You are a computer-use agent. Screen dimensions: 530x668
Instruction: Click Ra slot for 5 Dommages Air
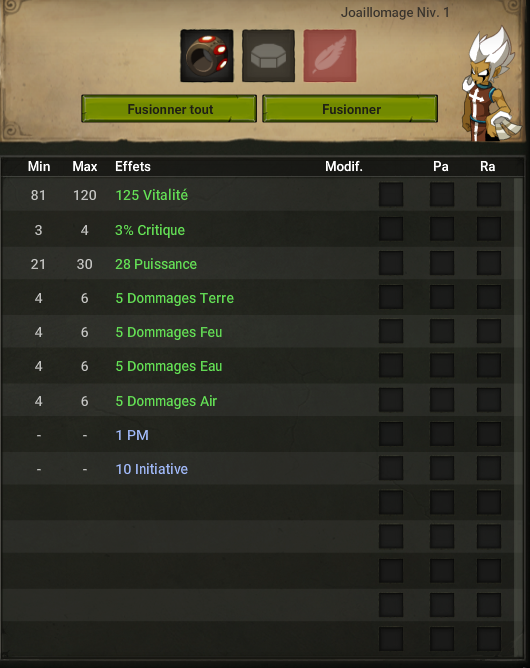coord(489,400)
